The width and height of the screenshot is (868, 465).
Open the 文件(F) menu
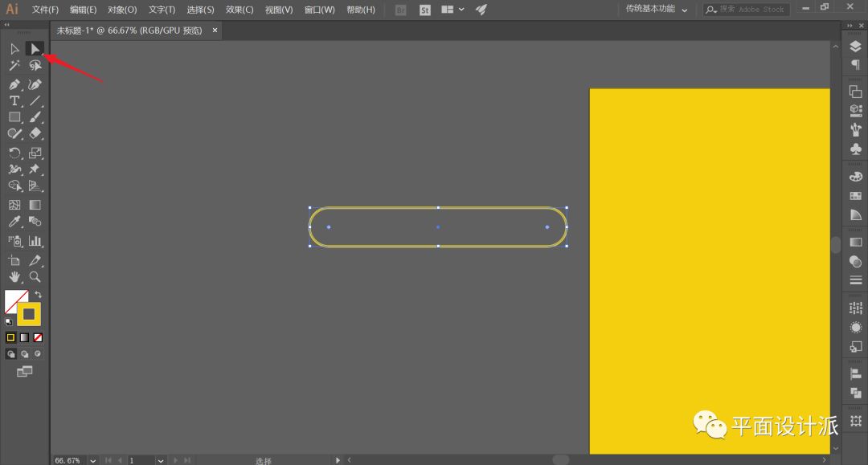pos(45,10)
